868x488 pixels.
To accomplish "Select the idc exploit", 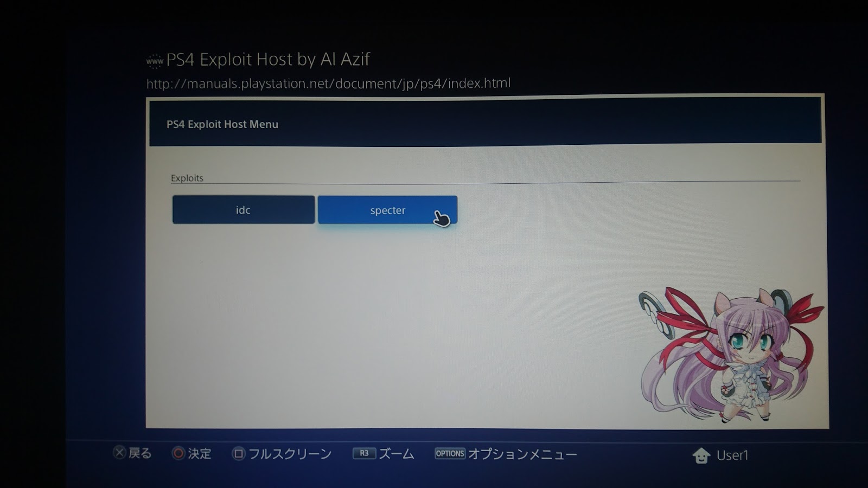I will [242, 209].
